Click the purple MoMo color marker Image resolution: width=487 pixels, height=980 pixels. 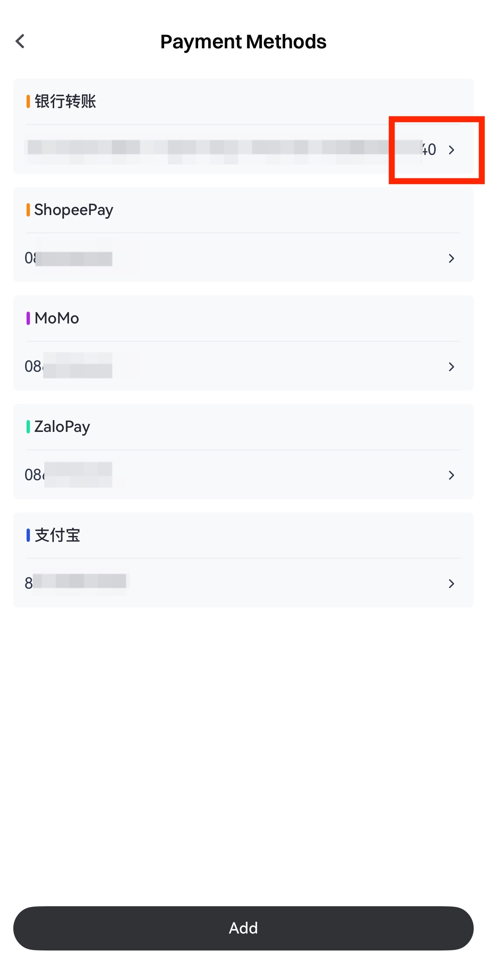coord(28,318)
